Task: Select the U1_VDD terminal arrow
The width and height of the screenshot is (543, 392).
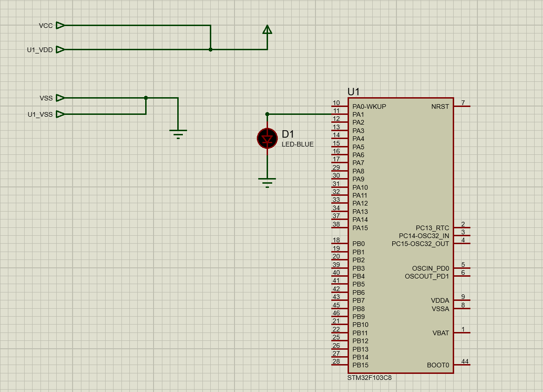Action: [x=60, y=50]
